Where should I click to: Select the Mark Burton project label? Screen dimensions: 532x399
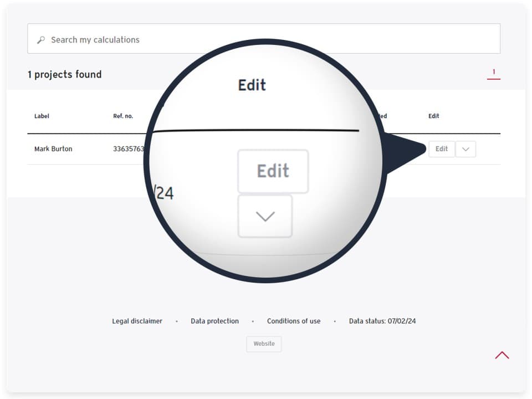point(53,149)
